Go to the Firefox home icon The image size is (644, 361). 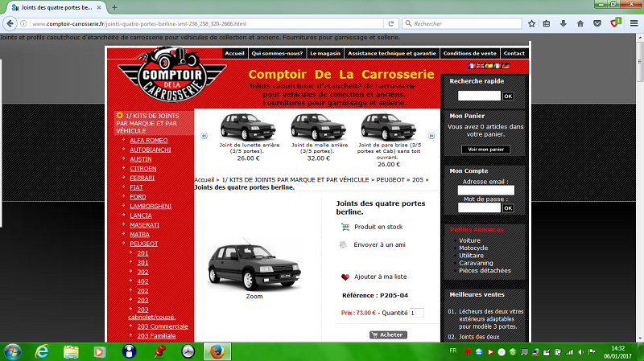[580, 24]
